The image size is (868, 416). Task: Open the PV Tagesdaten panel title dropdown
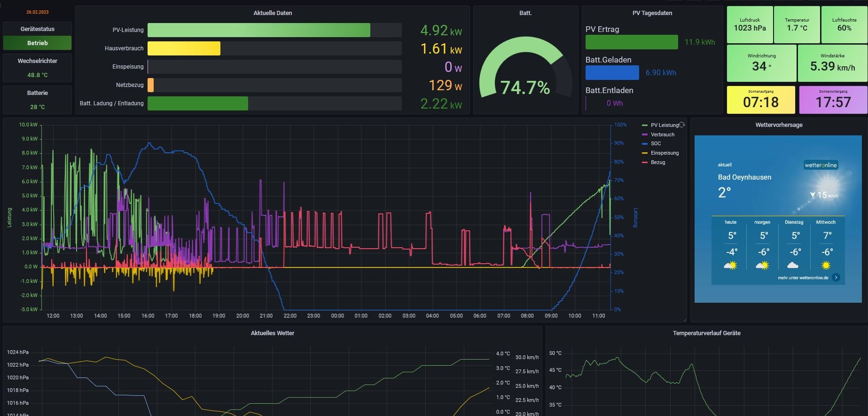pos(652,13)
